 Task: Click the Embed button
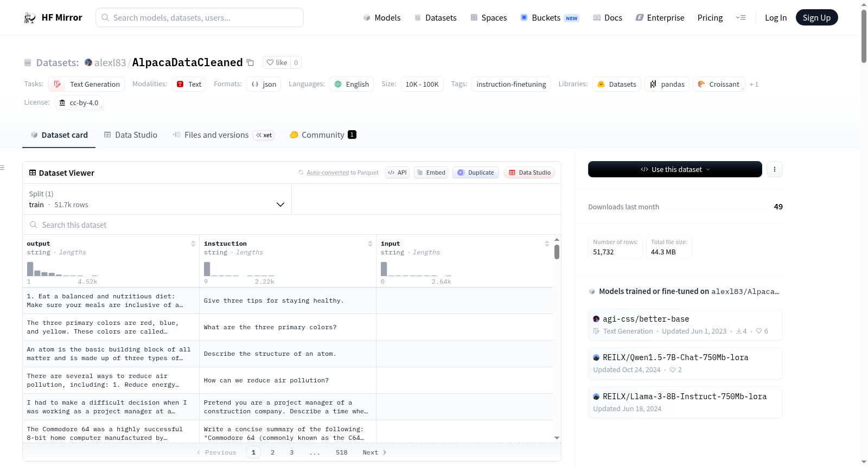pos(431,172)
